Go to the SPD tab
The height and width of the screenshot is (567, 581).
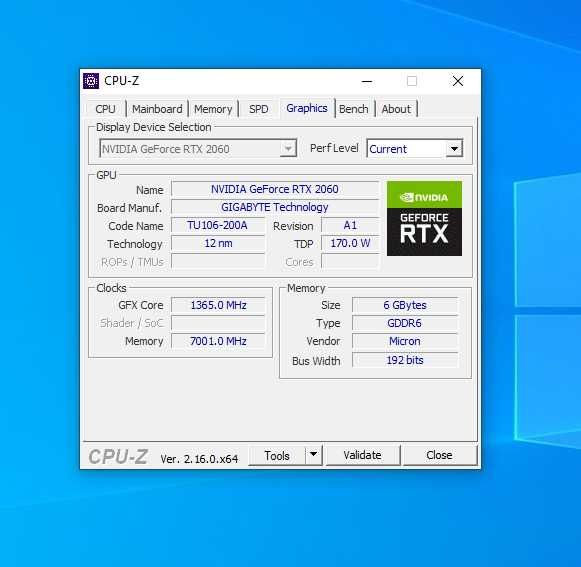(259, 109)
